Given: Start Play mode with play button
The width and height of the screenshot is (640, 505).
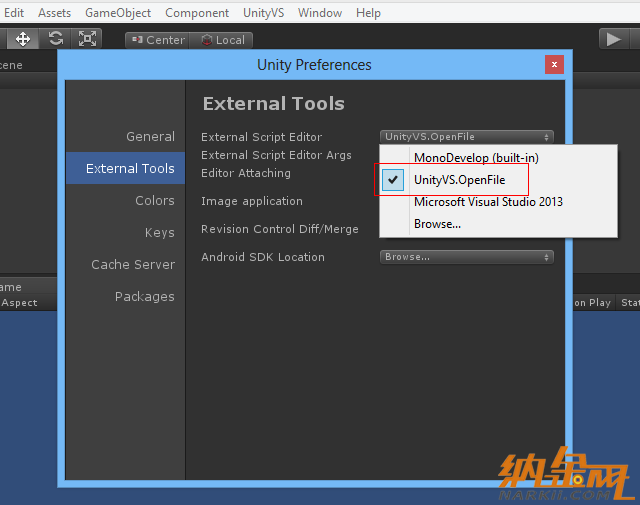Looking at the screenshot, I should point(613,39).
